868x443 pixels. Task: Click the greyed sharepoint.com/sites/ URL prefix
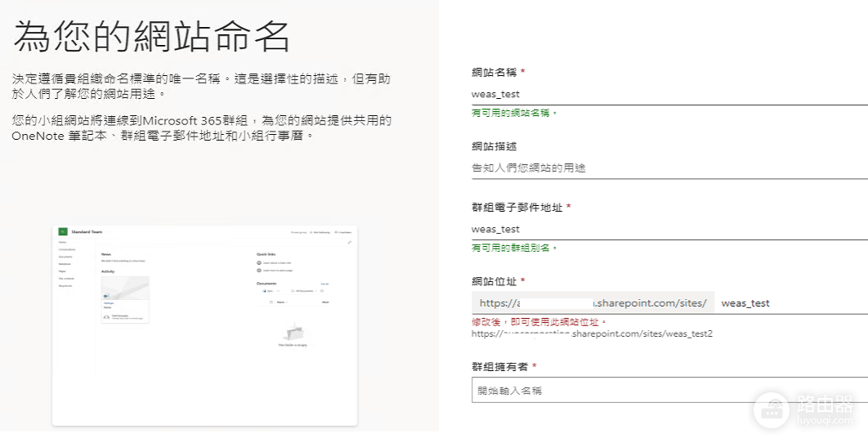coord(593,303)
